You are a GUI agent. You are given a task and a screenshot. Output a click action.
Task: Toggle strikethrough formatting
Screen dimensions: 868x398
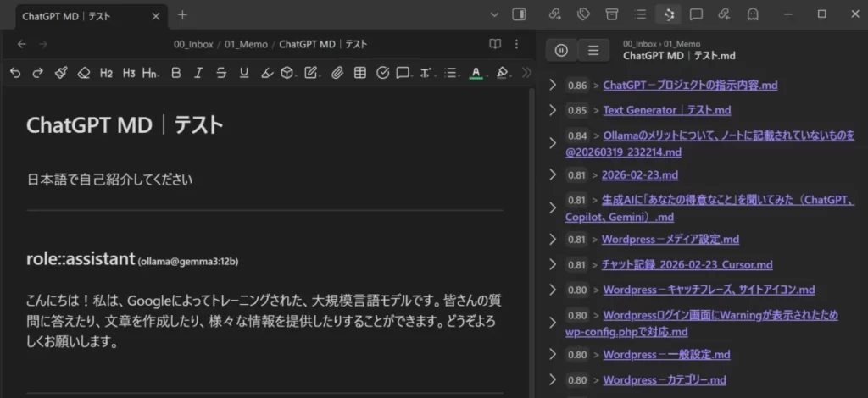coord(221,73)
